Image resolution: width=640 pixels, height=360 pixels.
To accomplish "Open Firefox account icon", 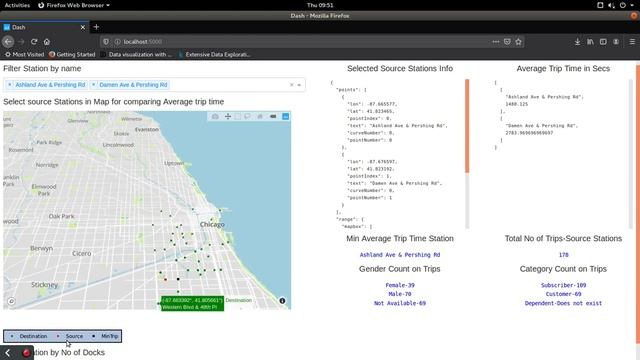I will pyautogui.click(x=616, y=42).
